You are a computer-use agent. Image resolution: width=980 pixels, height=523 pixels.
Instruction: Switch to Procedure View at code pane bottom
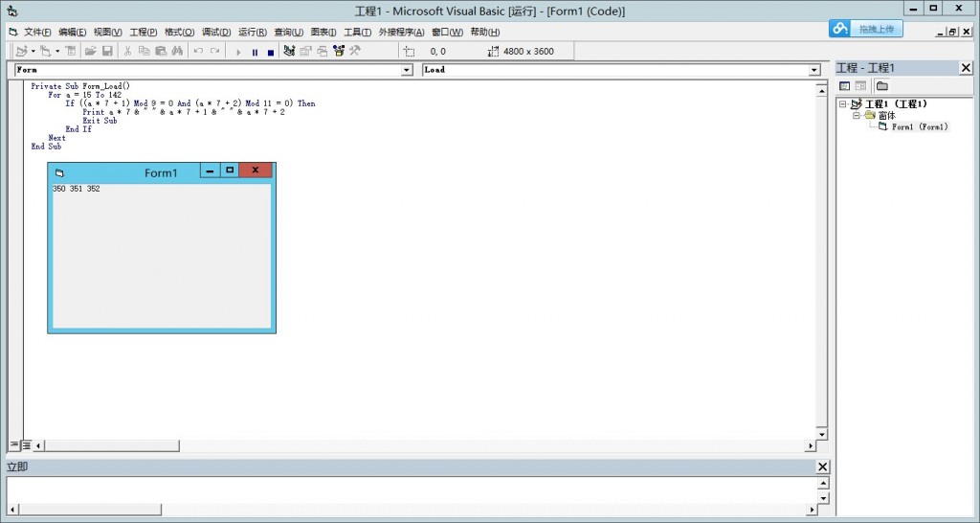14,445
